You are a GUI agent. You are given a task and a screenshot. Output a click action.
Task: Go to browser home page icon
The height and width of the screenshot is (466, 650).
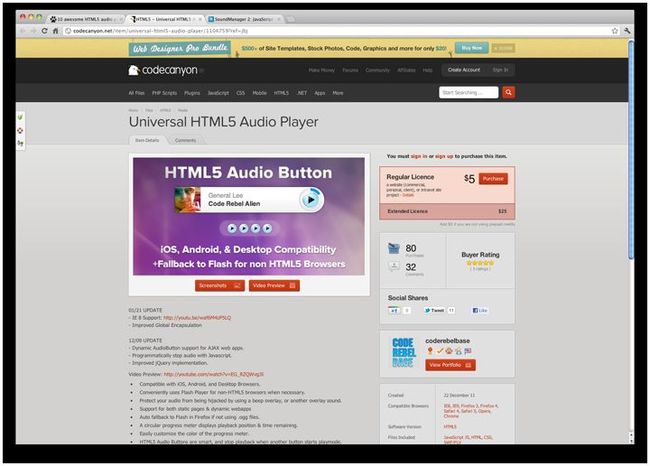[x=55, y=31]
